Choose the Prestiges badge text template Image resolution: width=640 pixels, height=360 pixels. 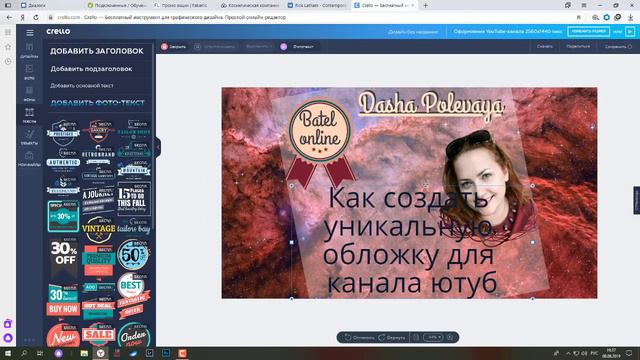[63, 133]
